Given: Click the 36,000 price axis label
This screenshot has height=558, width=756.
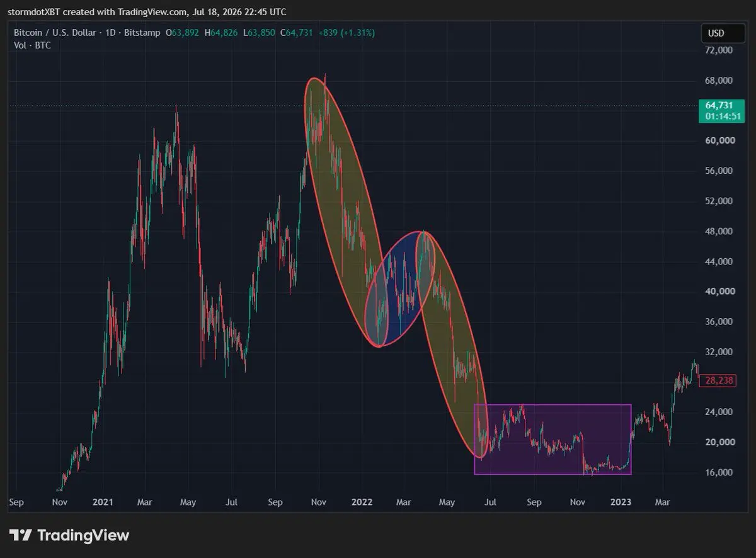Looking at the screenshot, I should pyautogui.click(x=718, y=322).
